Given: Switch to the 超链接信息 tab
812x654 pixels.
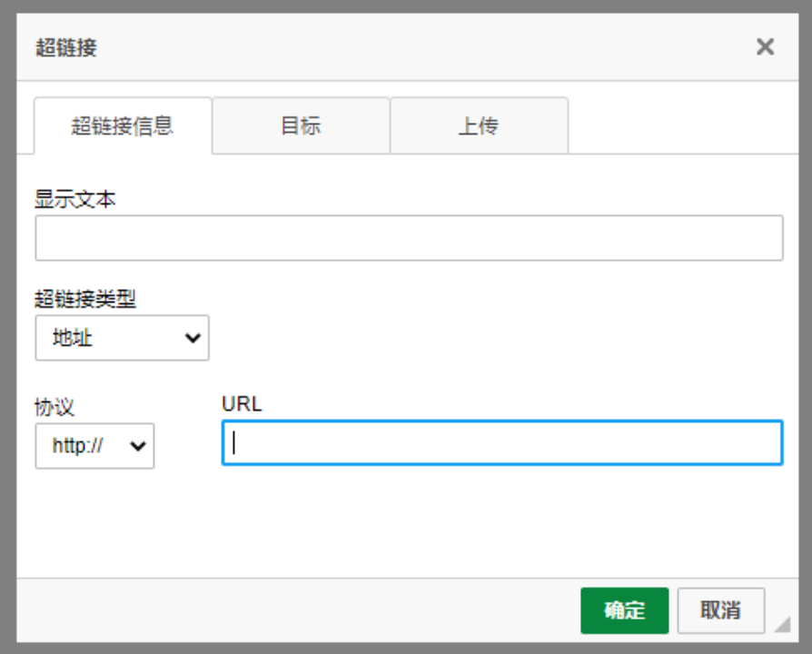Looking at the screenshot, I should pyautogui.click(x=123, y=126).
